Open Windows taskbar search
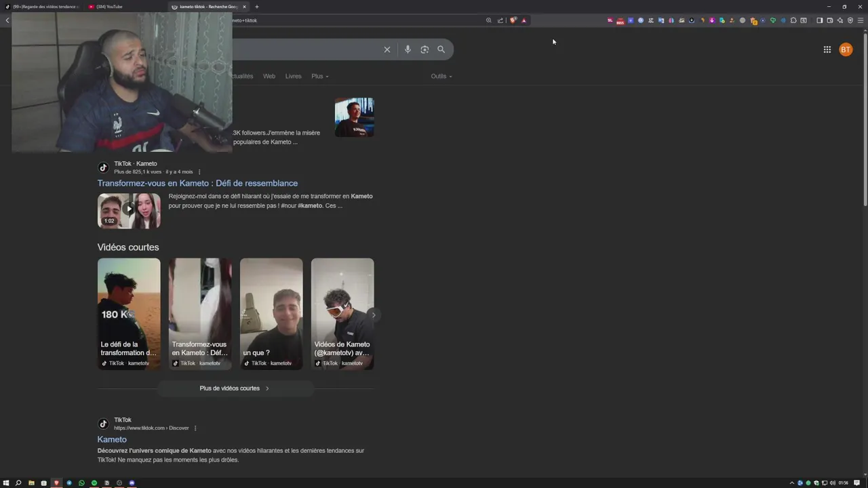 pos(18,483)
